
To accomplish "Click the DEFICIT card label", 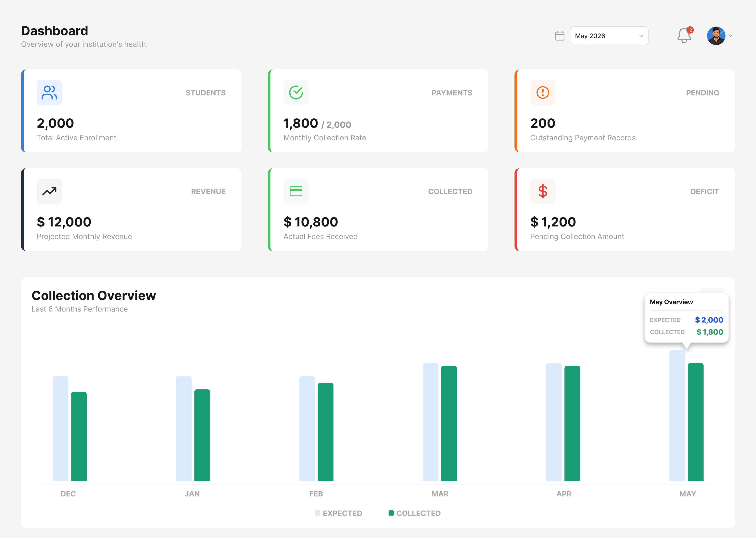I will (704, 191).
